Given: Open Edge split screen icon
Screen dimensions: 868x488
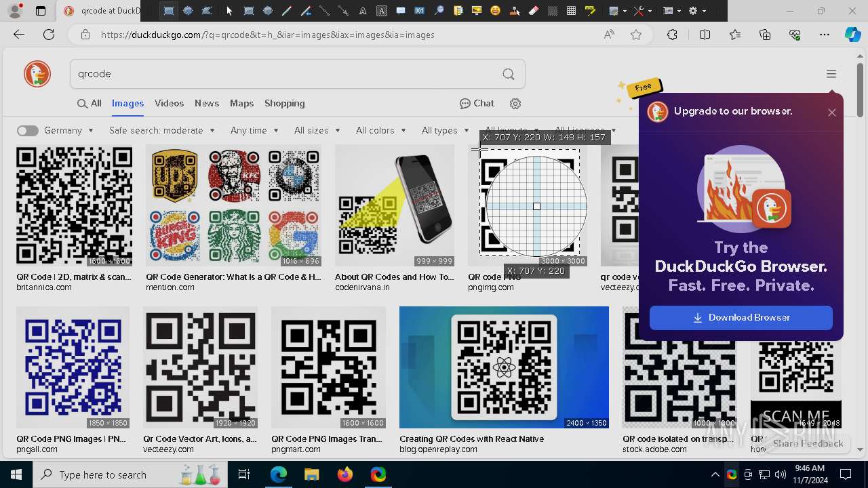Looking at the screenshot, I should [705, 35].
